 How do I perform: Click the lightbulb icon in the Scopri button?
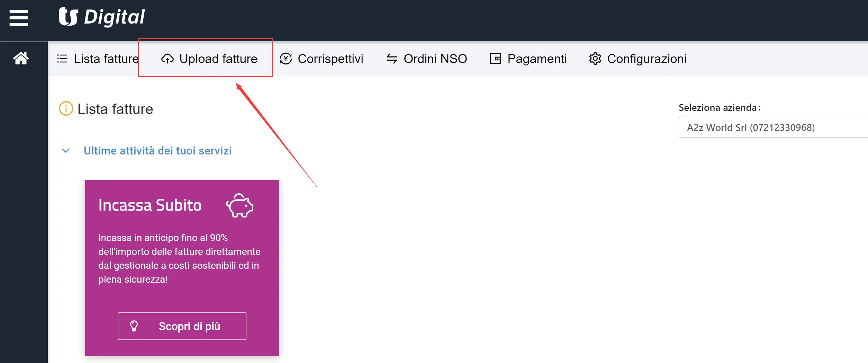(x=134, y=326)
